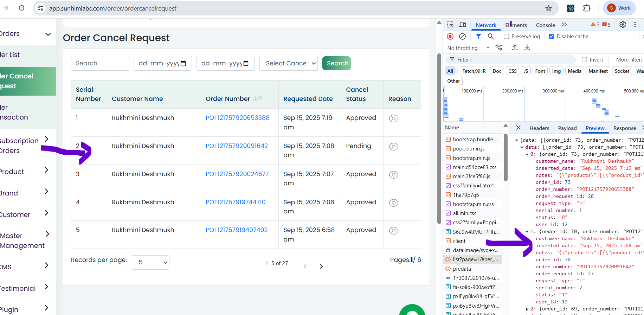Filter requests by Img type
The image size is (644, 315).
point(556,71)
